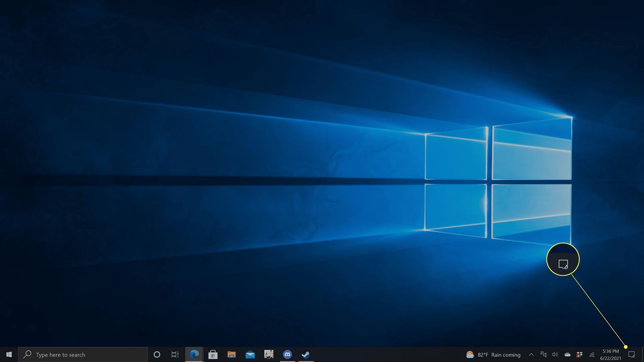Image resolution: width=644 pixels, height=362 pixels.
Task: Click the 'Type here to search' box
Action: point(83,355)
